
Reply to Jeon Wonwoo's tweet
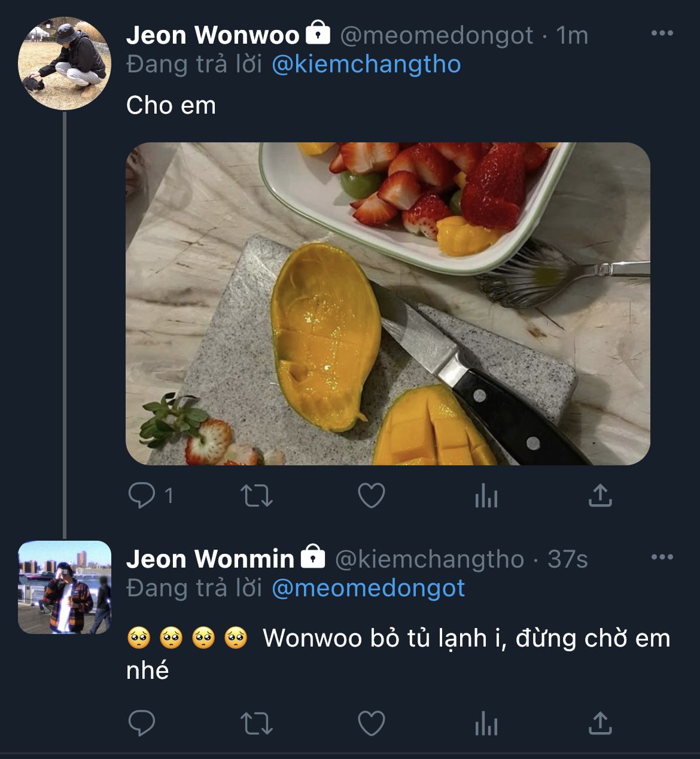tap(142, 496)
